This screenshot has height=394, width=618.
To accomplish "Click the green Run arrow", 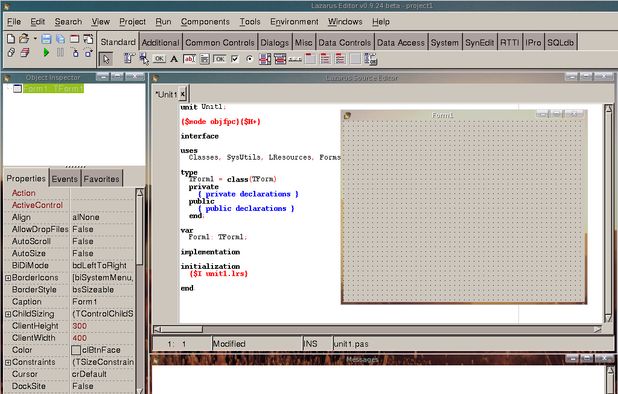I will pos(47,52).
